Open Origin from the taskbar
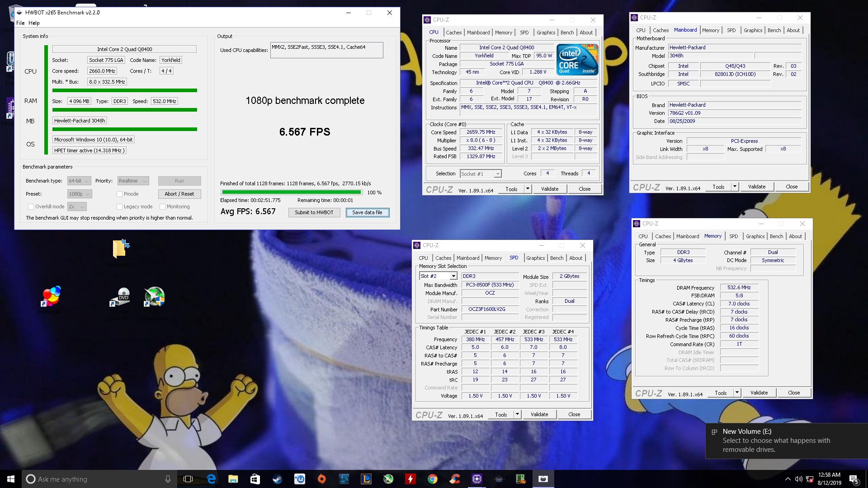The width and height of the screenshot is (868, 488). 321,479
